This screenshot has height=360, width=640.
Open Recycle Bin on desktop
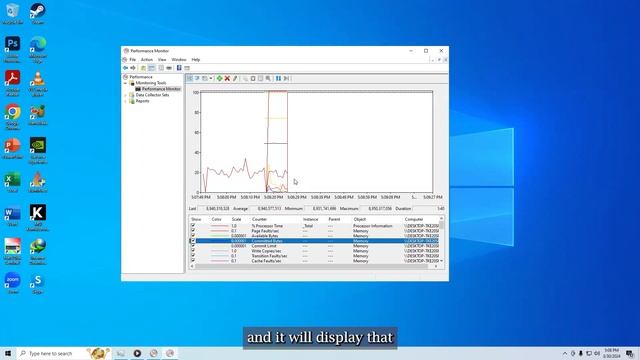pyautogui.click(x=12, y=13)
